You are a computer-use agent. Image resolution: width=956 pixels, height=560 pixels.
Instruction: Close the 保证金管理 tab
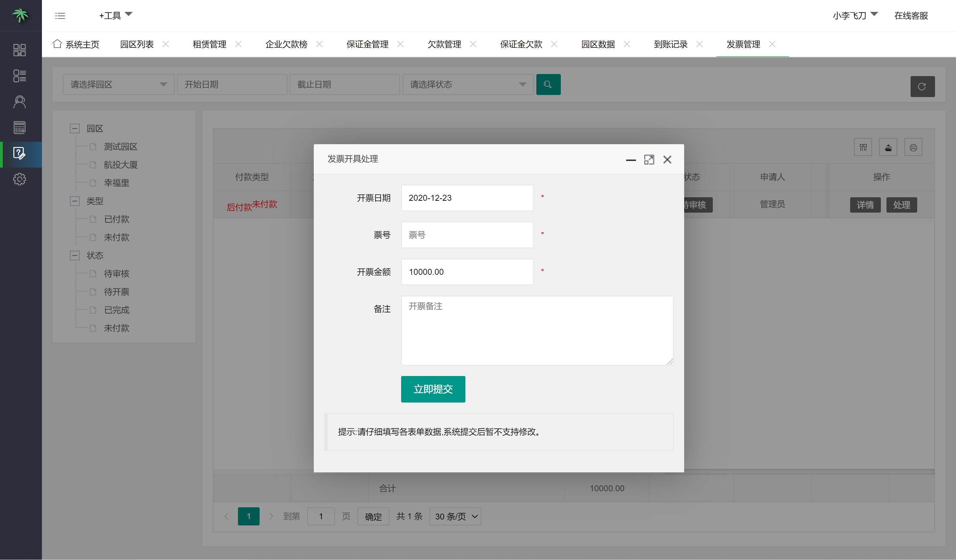coord(401,44)
